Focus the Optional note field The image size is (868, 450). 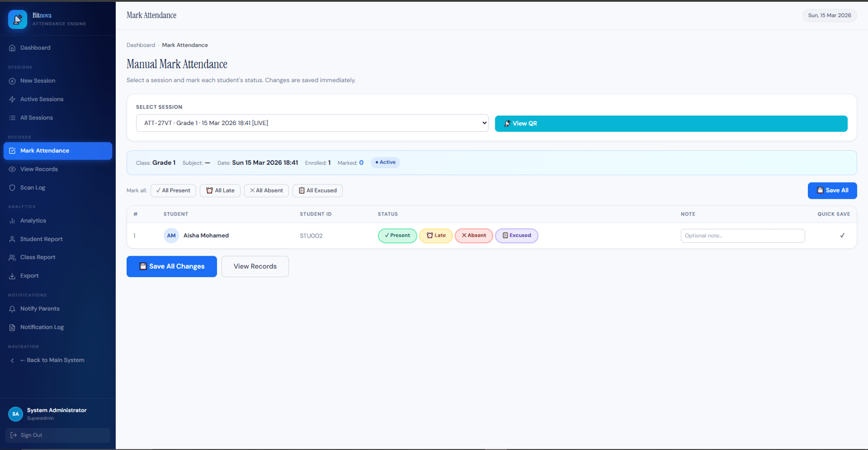click(742, 235)
